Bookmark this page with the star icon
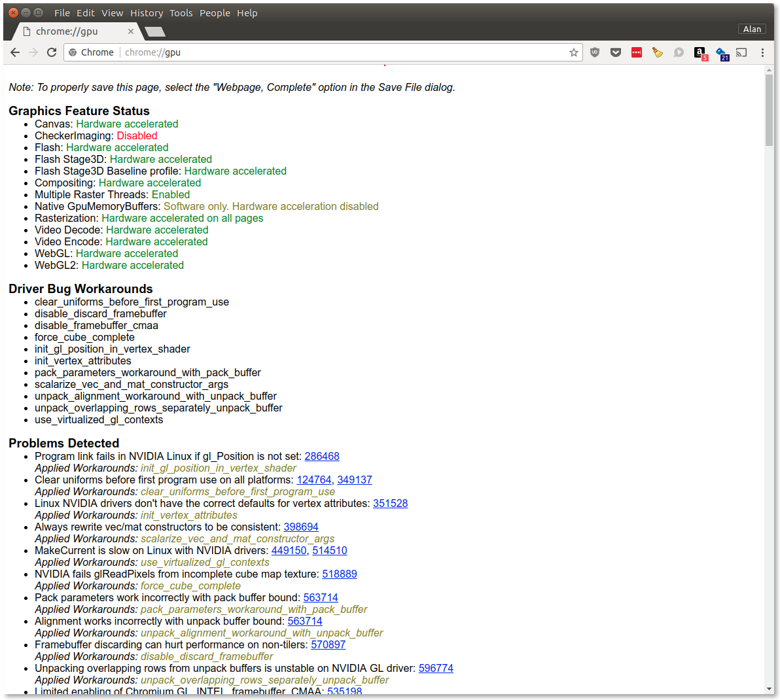 pyautogui.click(x=573, y=52)
